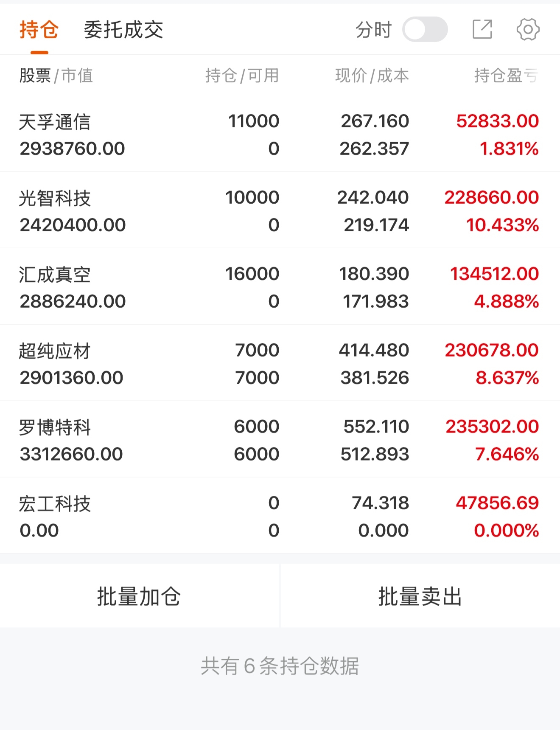
Task: Switch to the 持仓 tab
Action: point(39,30)
